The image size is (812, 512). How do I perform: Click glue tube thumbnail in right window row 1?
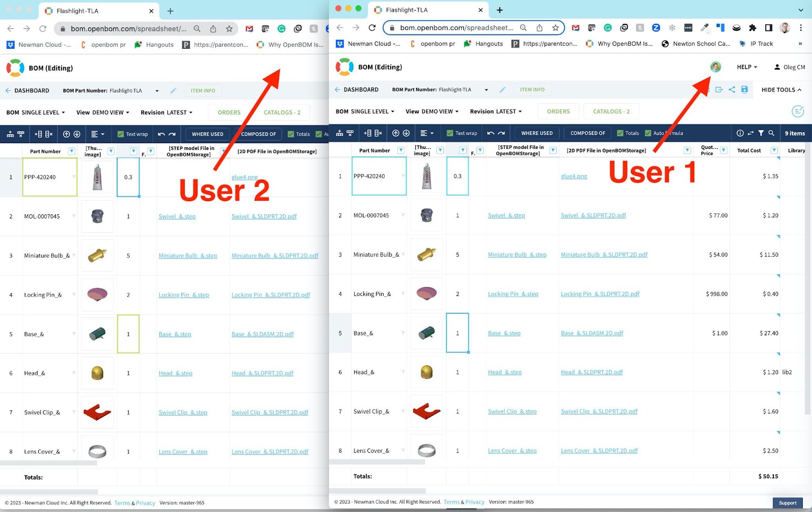(x=426, y=176)
